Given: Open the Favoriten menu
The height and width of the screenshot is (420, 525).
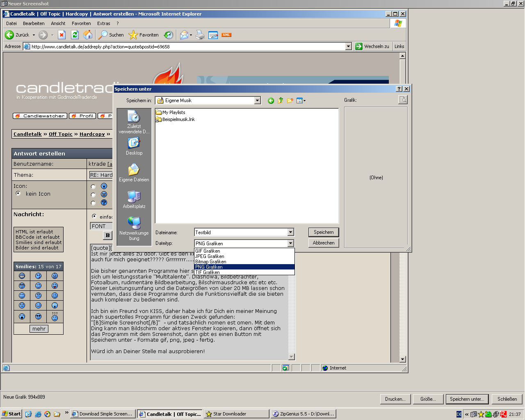Looking at the screenshot, I should click(x=81, y=23).
